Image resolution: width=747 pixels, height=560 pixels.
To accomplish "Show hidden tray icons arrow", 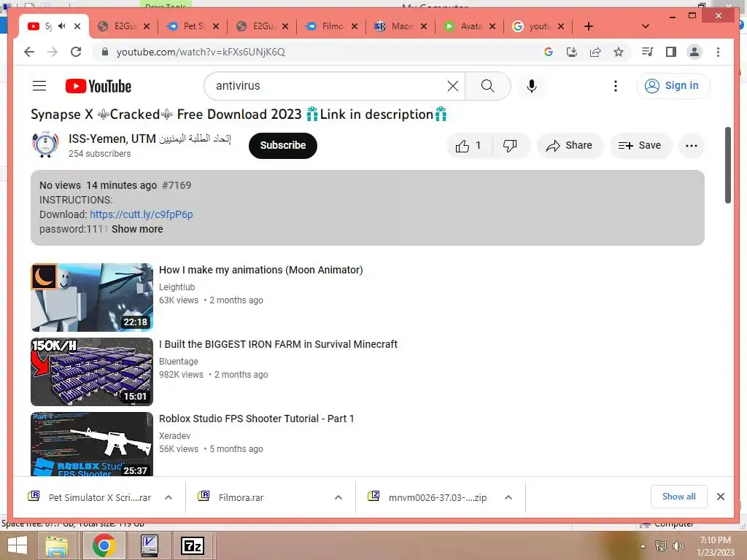I will pyautogui.click(x=643, y=546).
